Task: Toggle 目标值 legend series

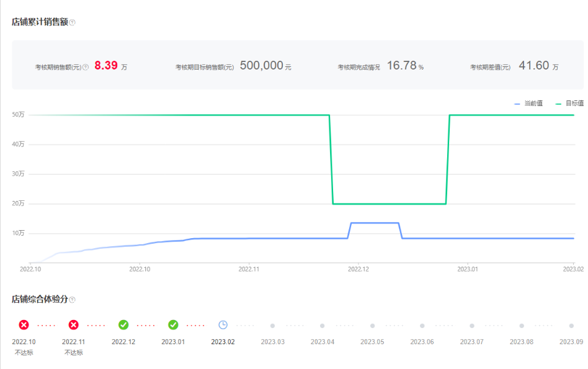Action: click(569, 104)
